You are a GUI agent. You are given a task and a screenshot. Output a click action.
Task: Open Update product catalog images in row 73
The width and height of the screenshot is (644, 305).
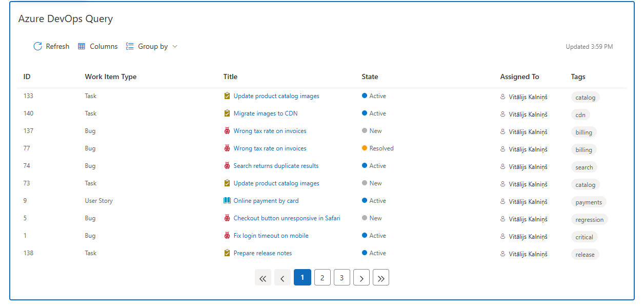point(276,183)
